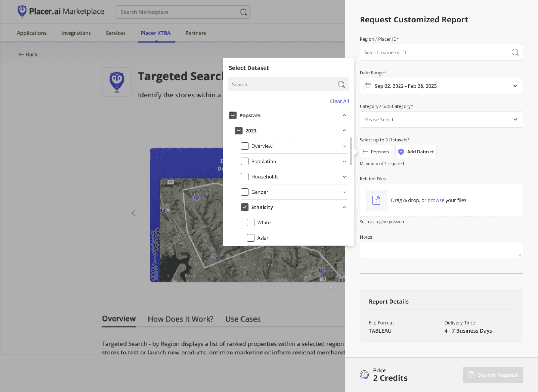Screen dimensions: 538x392
Task: Click the Placer.ai owl logo
Action: 22,11
